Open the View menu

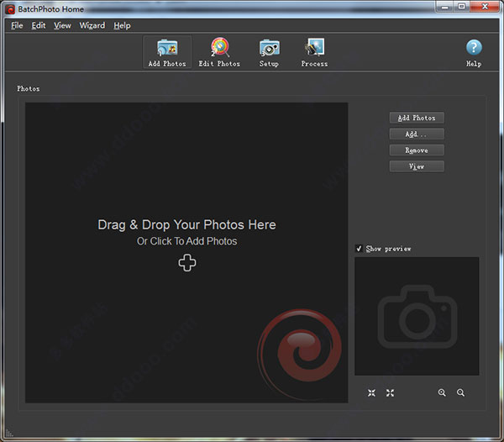click(x=62, y=25)
